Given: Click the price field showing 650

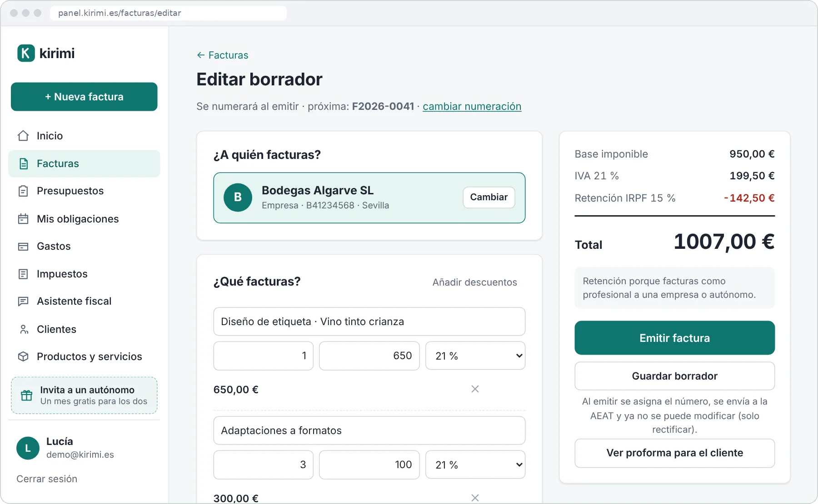Looking at the screenshot, I should (369, 356).
